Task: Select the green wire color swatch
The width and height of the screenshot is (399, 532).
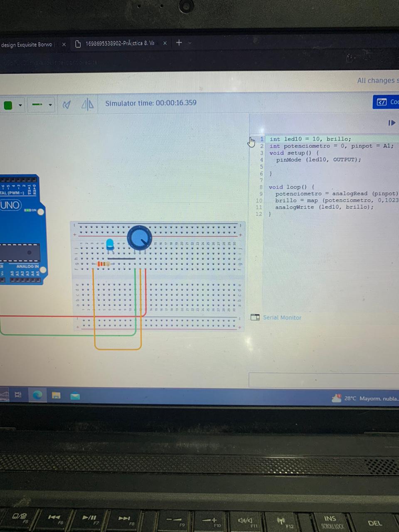Action: point(8,105)
